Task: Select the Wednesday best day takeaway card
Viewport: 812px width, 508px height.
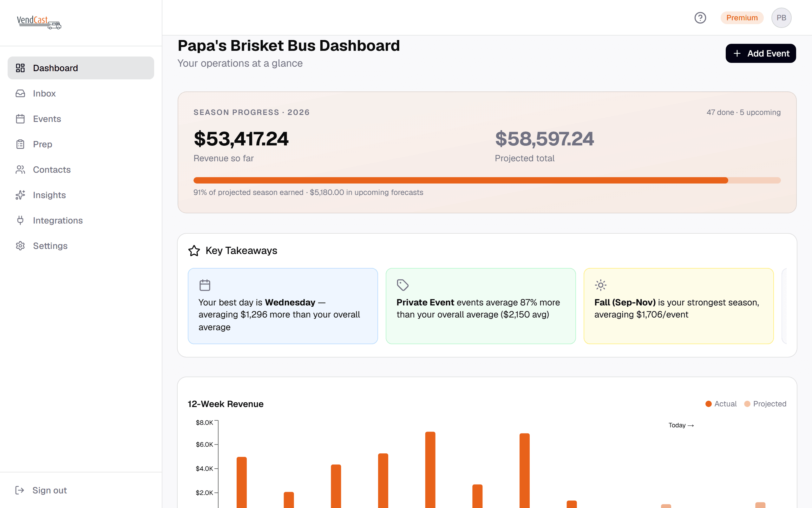Action: [283, 306]
